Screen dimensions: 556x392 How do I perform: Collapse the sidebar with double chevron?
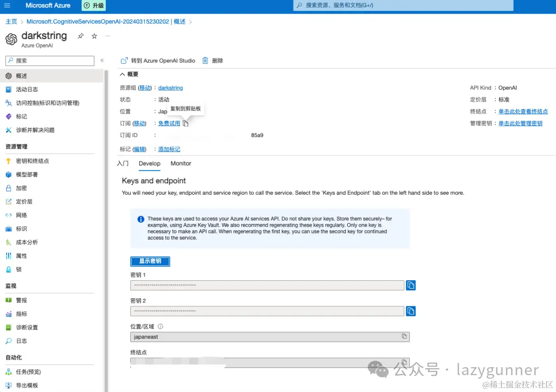tap(102, 61)
